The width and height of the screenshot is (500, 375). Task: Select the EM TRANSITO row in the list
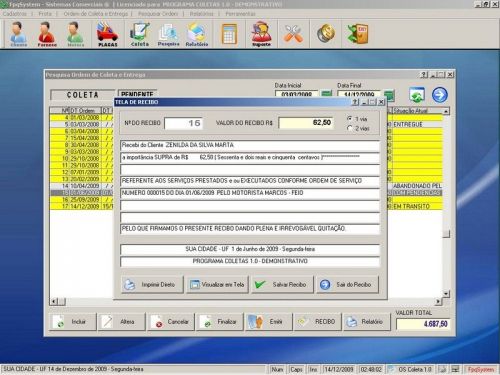[x=246, y=206]
